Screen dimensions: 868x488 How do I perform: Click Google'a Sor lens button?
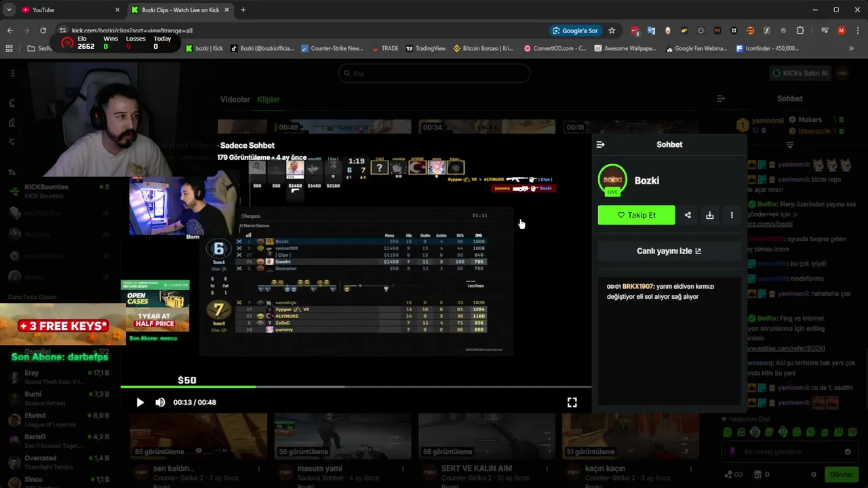pyautogui.click(x=576, y=30)
